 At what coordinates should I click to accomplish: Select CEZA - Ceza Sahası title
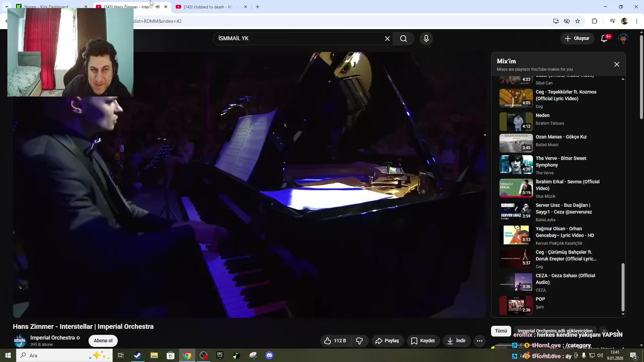pyautogui.click(x=565, y=279)
